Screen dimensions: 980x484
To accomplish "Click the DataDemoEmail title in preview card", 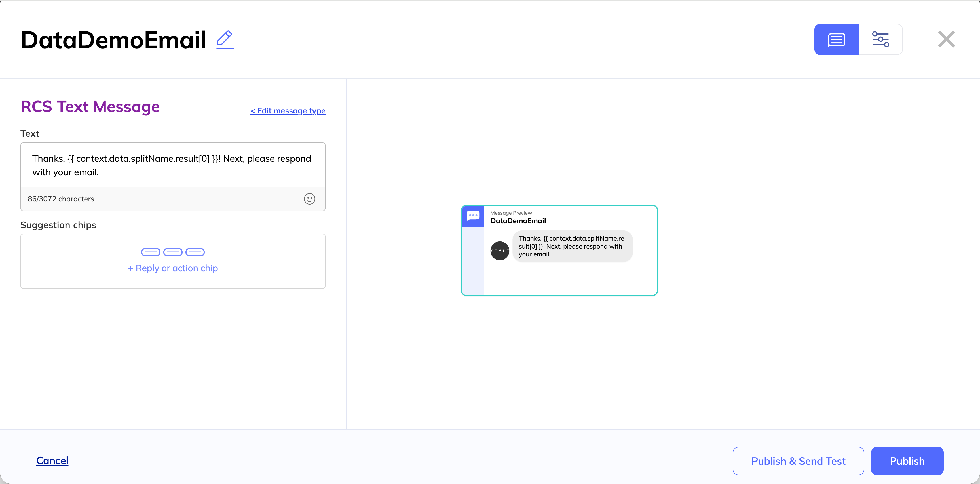I will (x=518, y=221).
